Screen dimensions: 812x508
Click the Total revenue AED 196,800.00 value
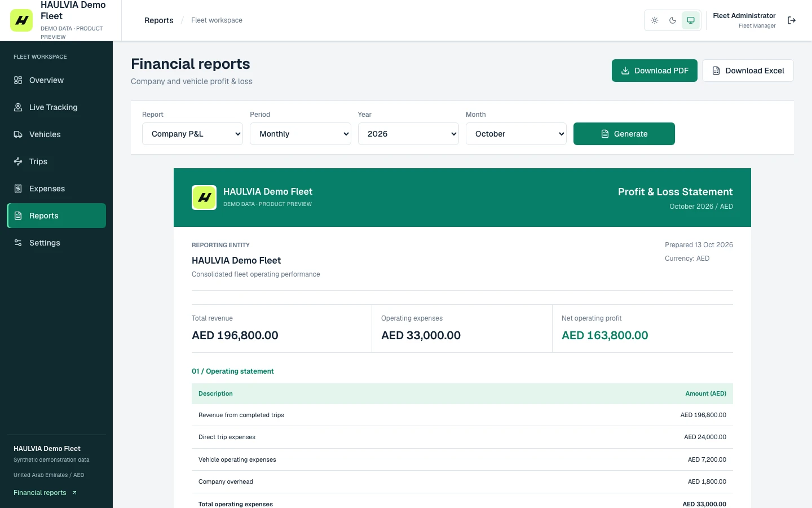(x=235, y=335)
